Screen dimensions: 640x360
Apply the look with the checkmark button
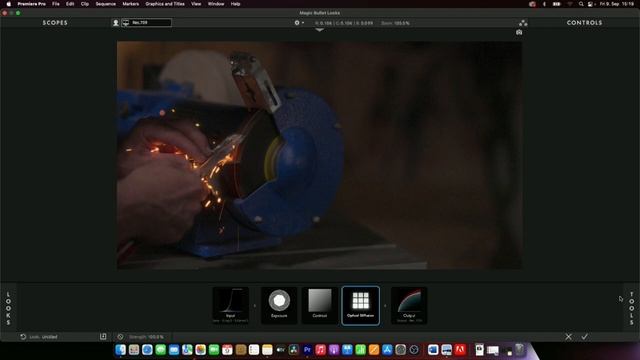(584, 337)
